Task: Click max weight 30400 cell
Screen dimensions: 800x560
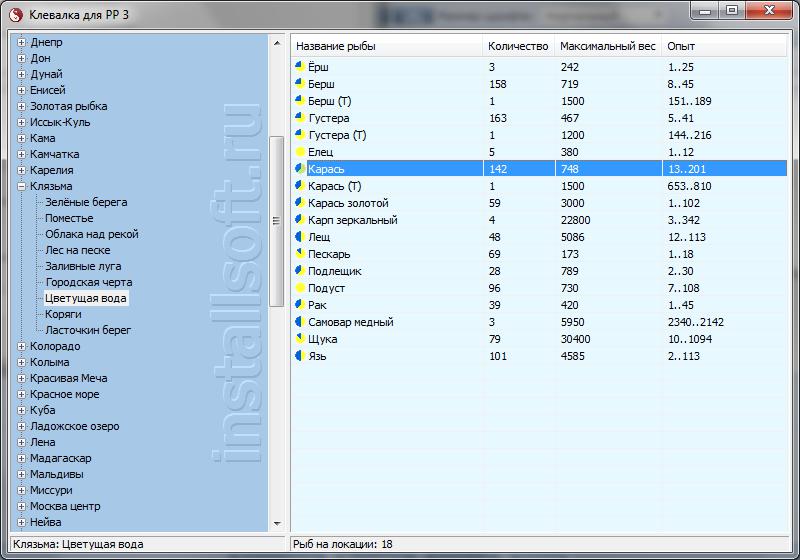Action: click(576, 339)
